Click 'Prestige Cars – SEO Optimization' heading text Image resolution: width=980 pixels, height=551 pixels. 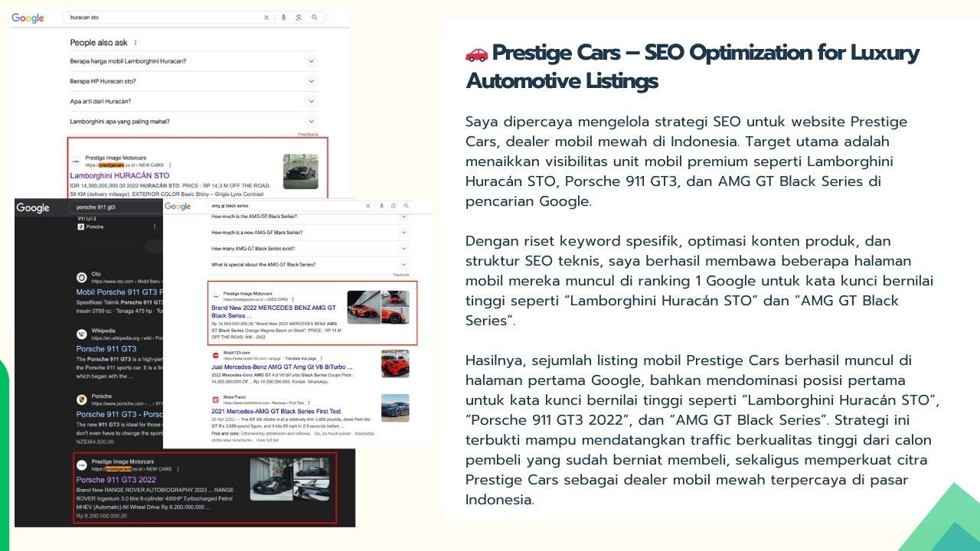tap(692, 67)
